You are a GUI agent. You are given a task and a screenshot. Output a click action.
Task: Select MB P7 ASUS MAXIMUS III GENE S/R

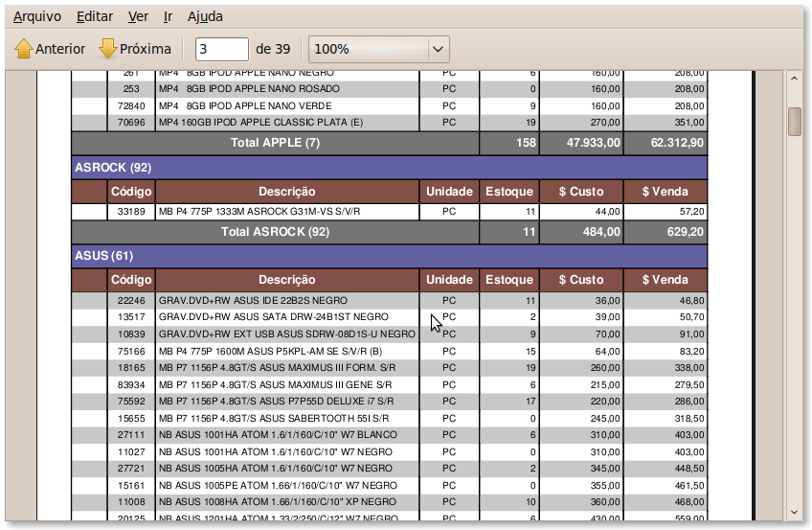point(275,385)
